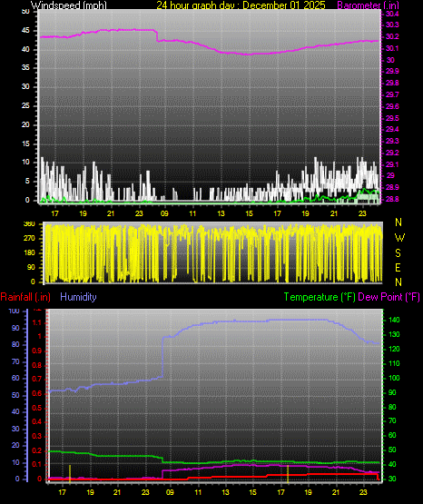Select the 'E' compass direction label
Screen dimensions: 423x504
click(398, 267)
